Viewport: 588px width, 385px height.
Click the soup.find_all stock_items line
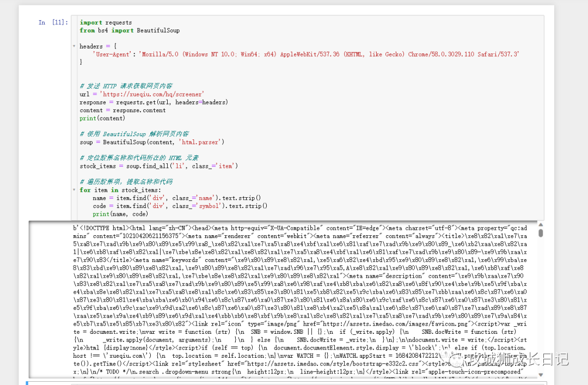[159, 166]
